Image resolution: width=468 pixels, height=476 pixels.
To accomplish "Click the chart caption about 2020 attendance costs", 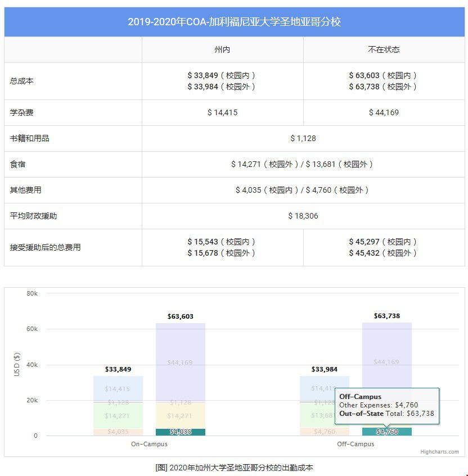I will point(234,466).
